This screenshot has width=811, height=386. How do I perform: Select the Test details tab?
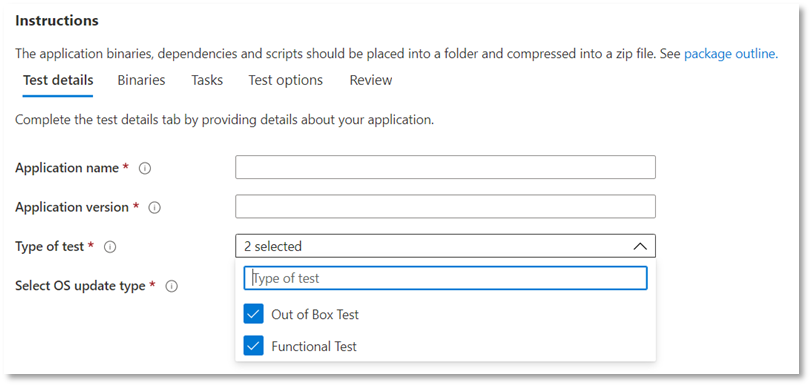coord(58,80)
